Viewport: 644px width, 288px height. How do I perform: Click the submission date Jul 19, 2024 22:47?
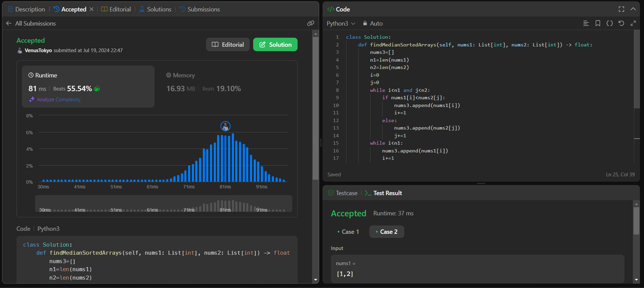pos(103,50)
